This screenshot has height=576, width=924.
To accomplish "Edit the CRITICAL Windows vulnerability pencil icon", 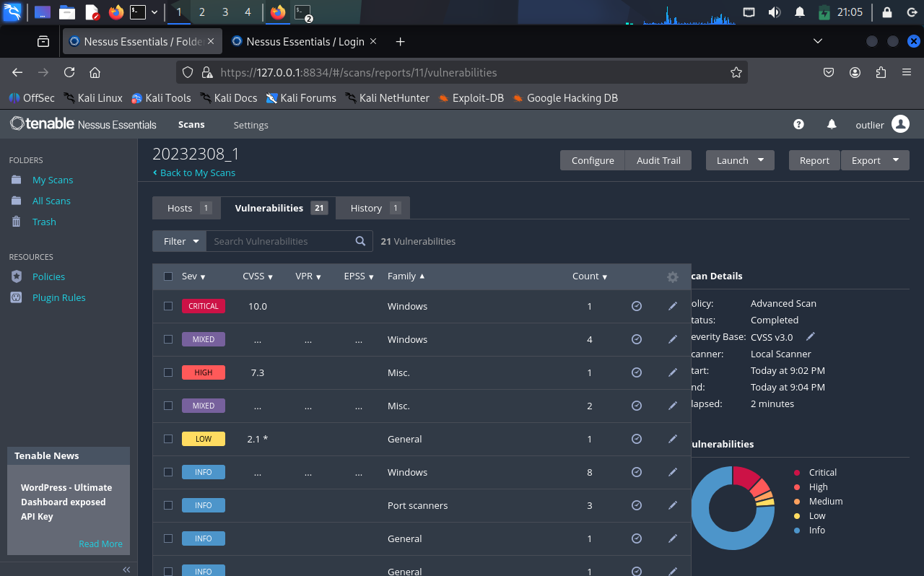I will point(673,306).
